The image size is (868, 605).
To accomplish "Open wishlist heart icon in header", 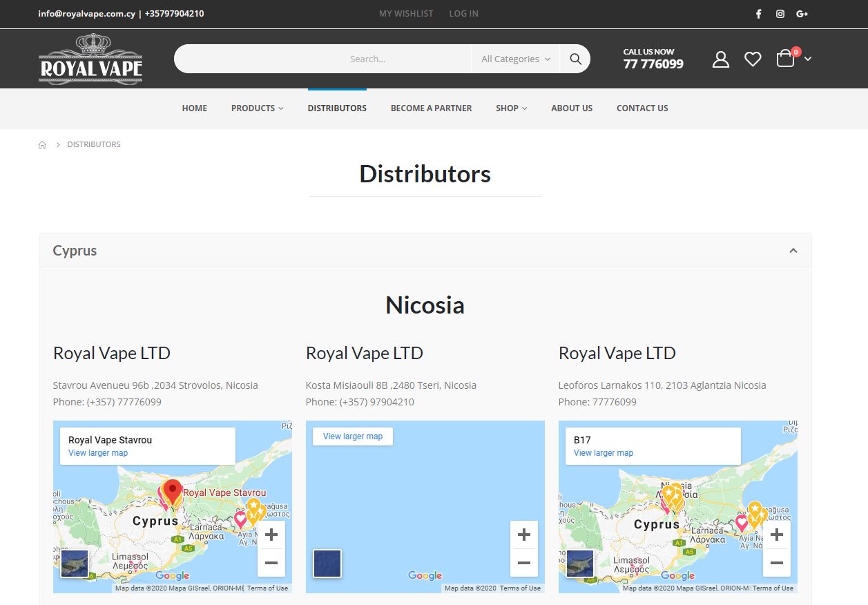I will [x=753, y=59].
